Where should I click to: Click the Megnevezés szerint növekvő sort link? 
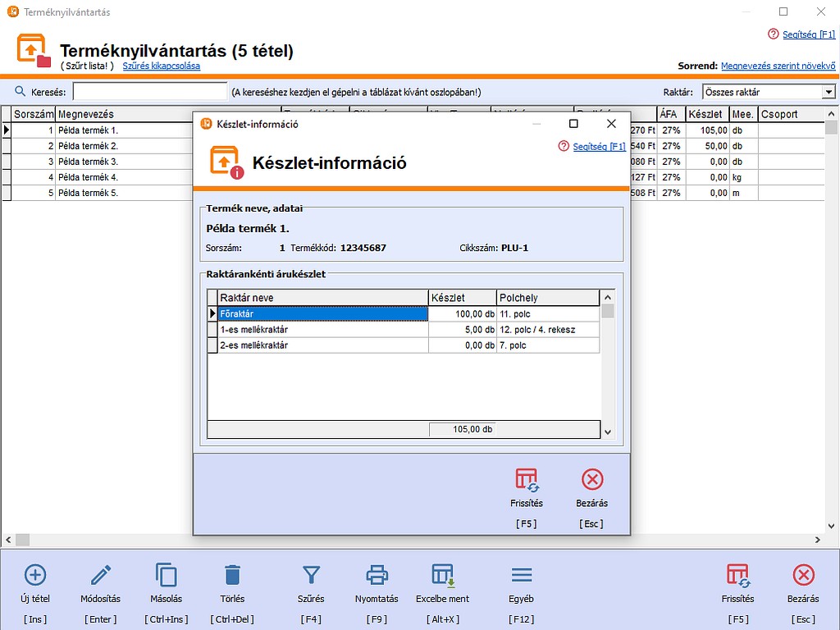click(x=778, y=66)
